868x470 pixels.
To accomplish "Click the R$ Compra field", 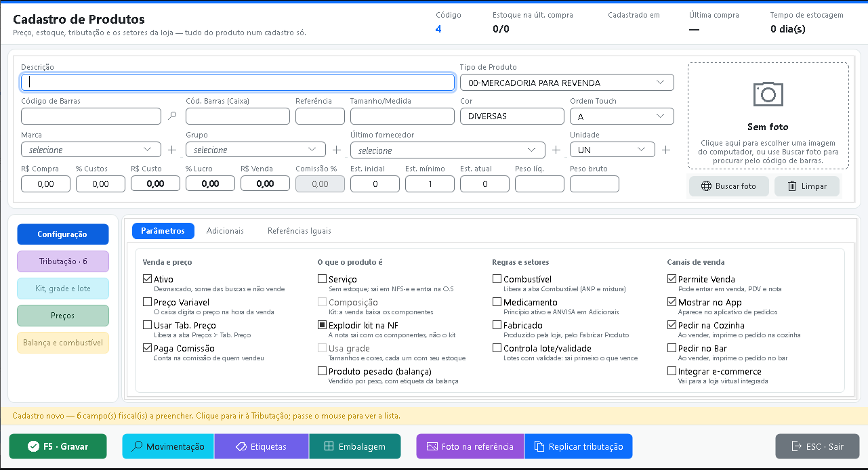I will 45,184.
